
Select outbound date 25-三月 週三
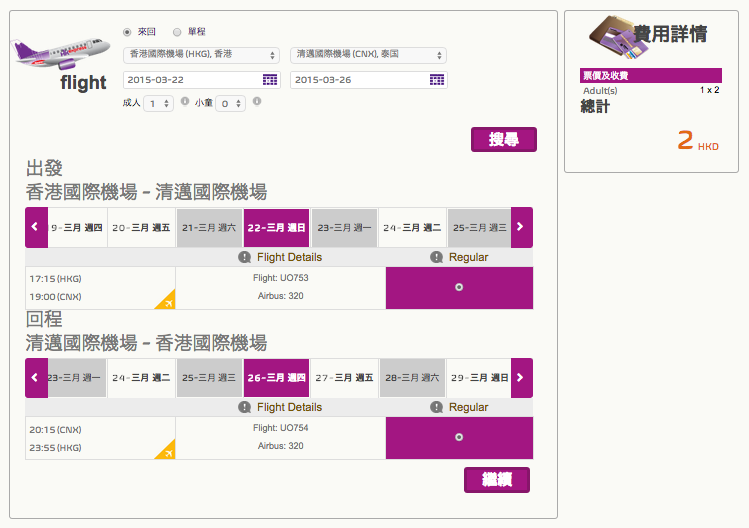[479, 227]
